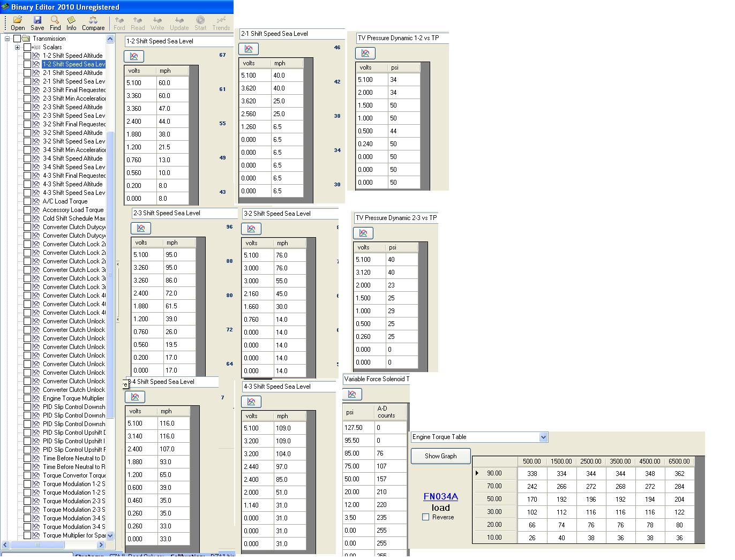Open a binary file with Open toolbar icon
This screenshot has width=735, height=560.
(x=18, y=23)
